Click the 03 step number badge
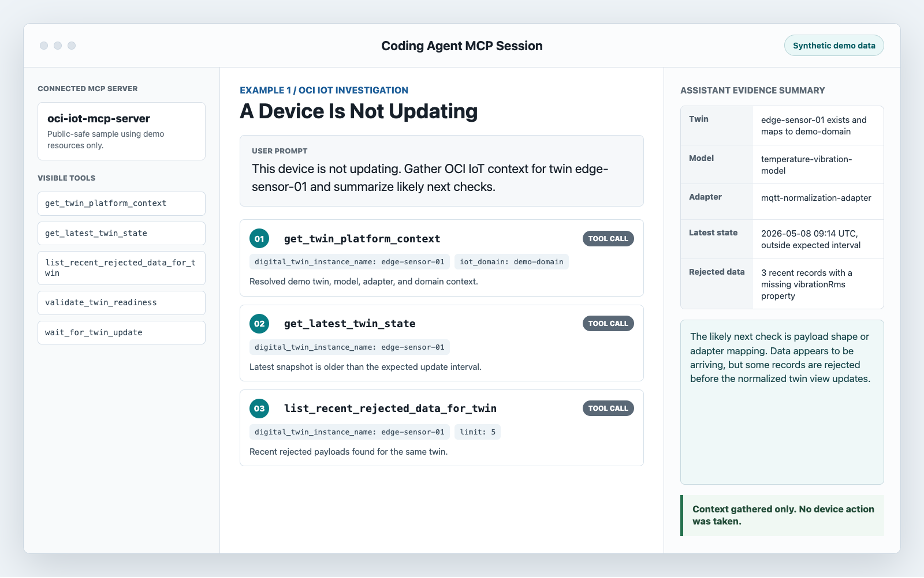This screenshot has height=578, width=924. pyautogui.click(x=259, y=408)
